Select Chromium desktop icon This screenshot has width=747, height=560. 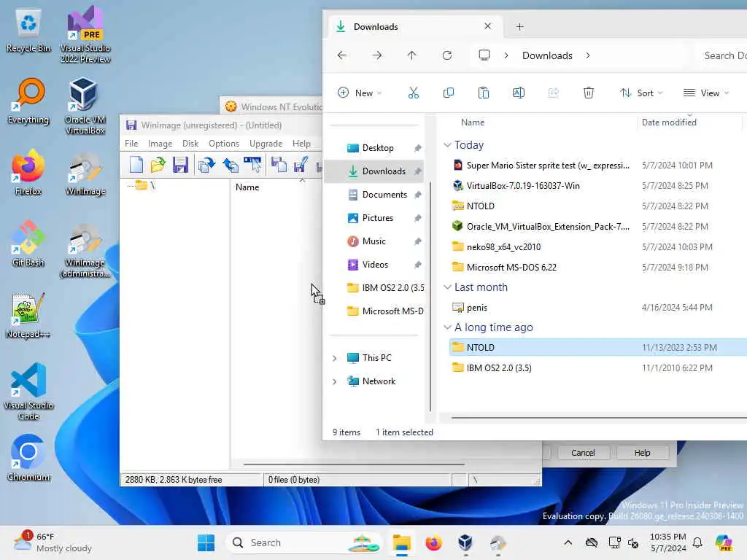(28, 458)
